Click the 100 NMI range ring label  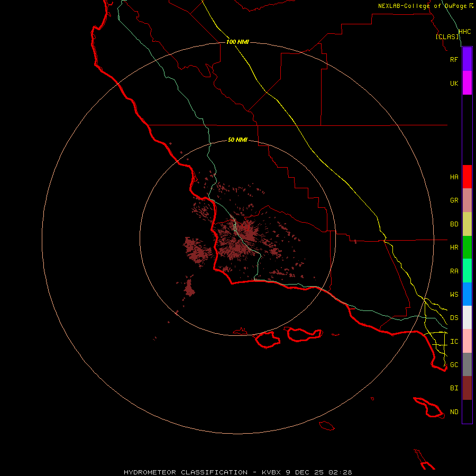click(237, 42)
